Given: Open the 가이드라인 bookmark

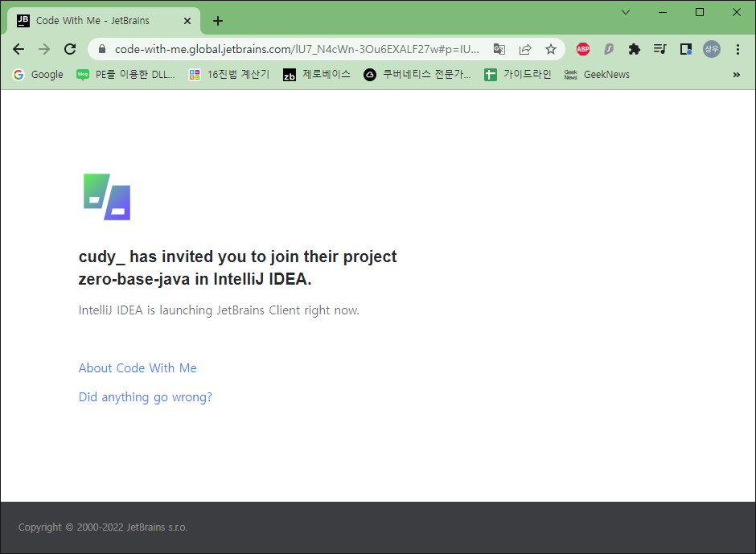Looking at the screenshot, I should click(x=518, y=75).
